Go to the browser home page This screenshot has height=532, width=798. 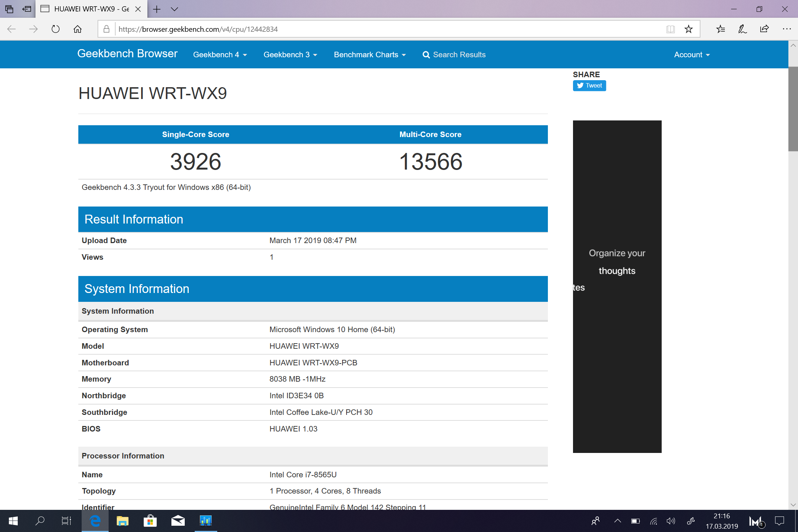[x=78, y=29]
